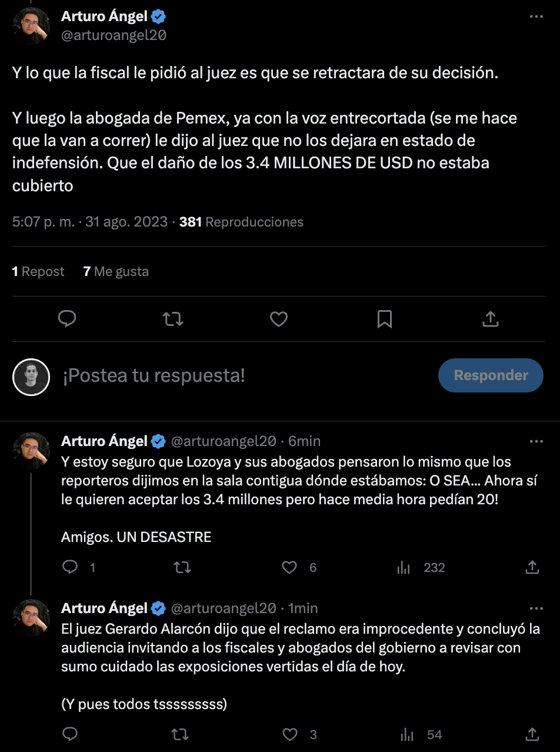Repost the main tweet
Image resolution: width=560 pixels, height=752 pixels.
172,319
